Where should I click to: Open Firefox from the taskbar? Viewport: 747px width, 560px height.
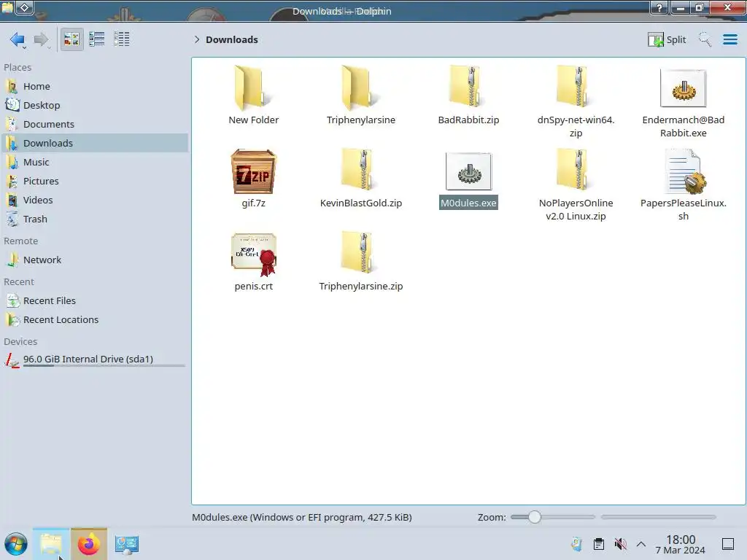(88, 544)
